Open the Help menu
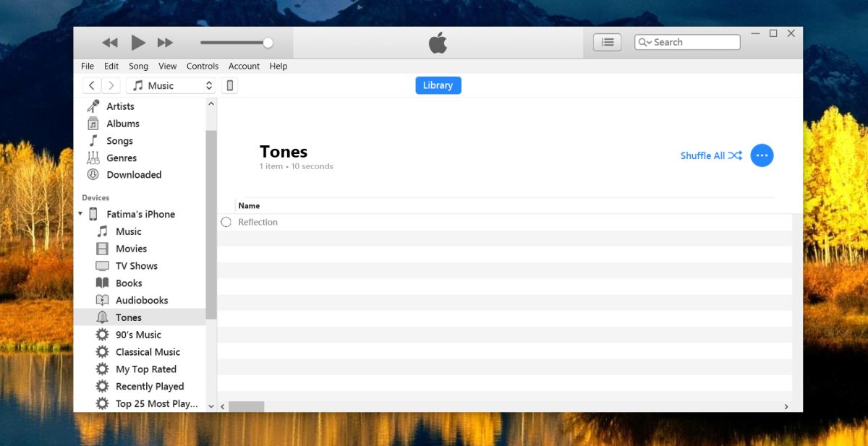Screen dimensions: 868x446 point(278,66)
